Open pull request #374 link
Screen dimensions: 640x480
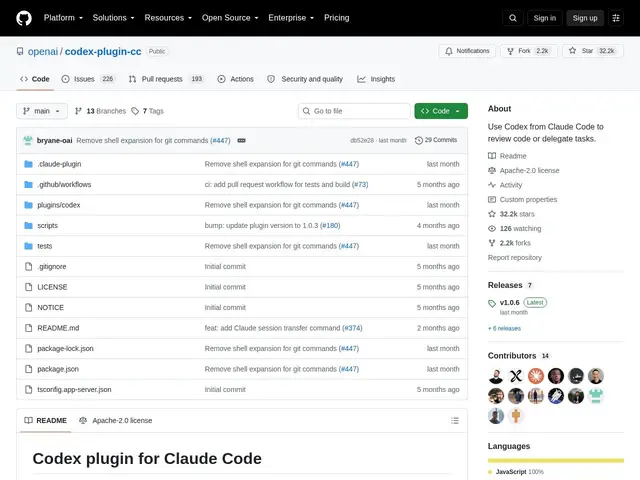click(x=352, y=328)
